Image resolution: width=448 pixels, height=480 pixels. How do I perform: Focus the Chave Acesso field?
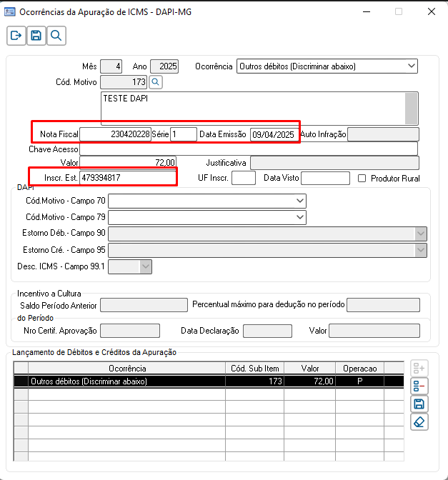pyautogui.click(x=249, y=149)
